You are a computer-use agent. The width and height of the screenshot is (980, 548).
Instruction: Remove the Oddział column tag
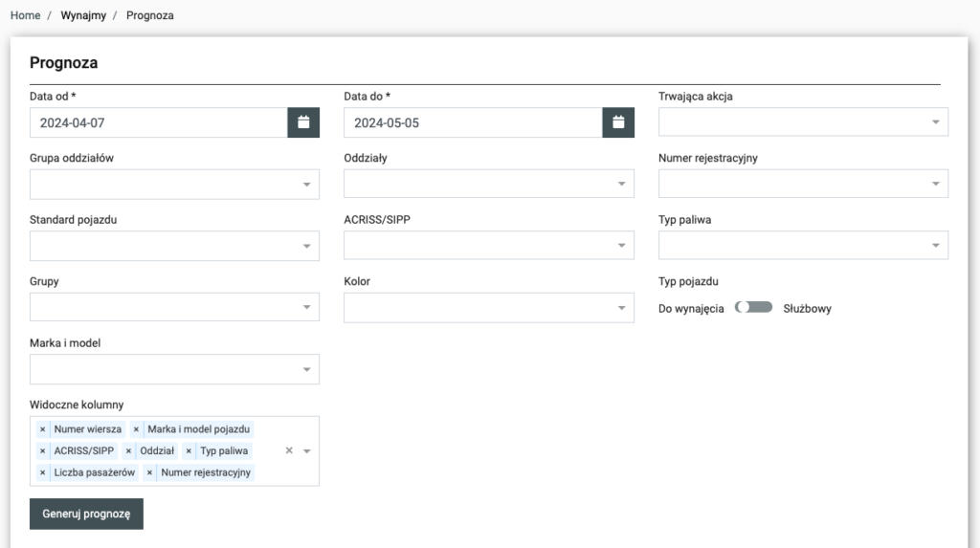coord(128,451)
